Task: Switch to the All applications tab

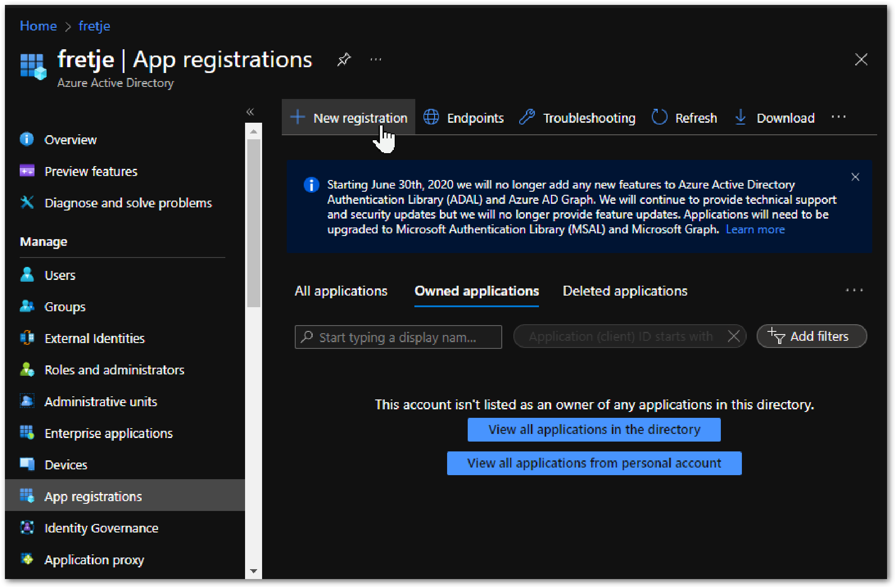Action: [x=341, y=291]
